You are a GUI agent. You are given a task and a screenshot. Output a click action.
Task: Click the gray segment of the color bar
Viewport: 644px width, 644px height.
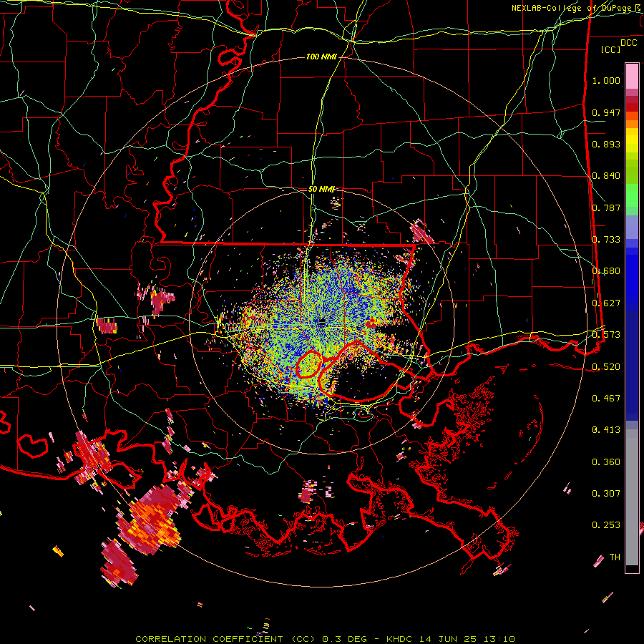point(632,497)
